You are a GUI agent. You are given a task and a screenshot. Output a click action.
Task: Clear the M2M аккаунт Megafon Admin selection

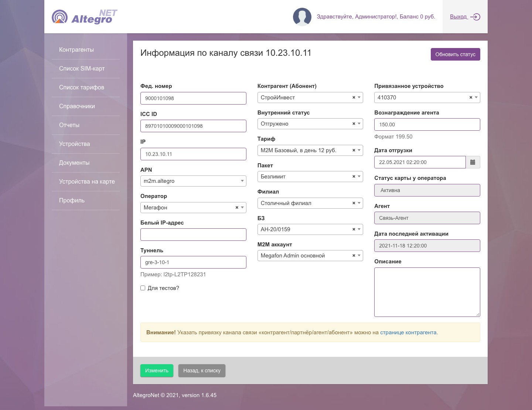click(x=354, y=256)
